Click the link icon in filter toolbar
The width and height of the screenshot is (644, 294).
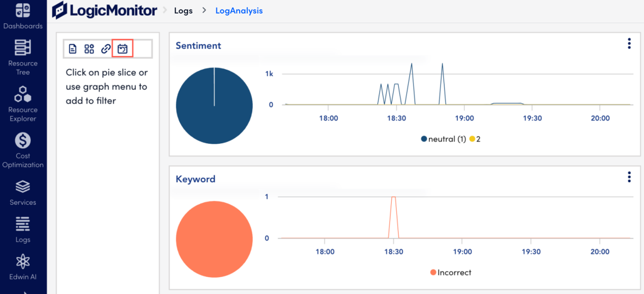click(x=106, y=48)
